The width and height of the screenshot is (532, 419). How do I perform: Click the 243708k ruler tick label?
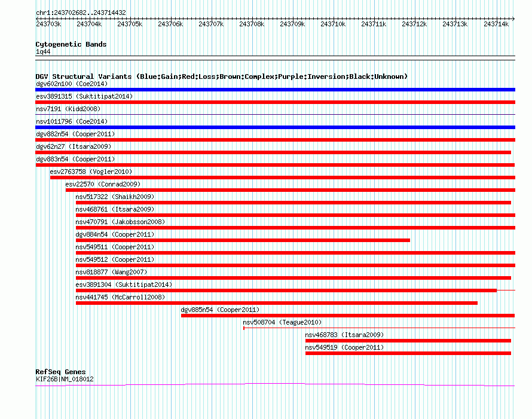252,24
